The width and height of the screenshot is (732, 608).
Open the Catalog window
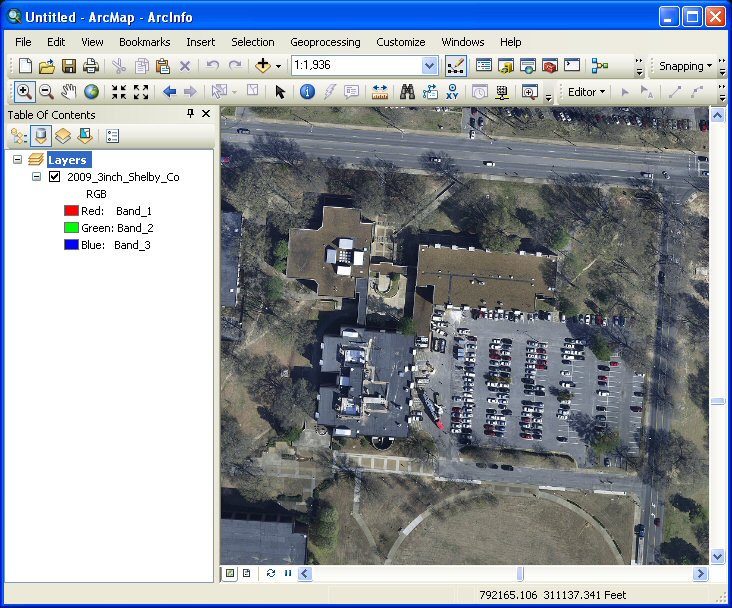(506, 66)
